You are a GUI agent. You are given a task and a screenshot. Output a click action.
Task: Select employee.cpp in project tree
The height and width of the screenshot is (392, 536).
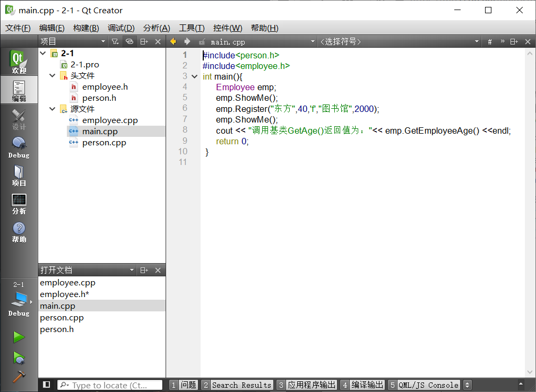tap(110, 120)
